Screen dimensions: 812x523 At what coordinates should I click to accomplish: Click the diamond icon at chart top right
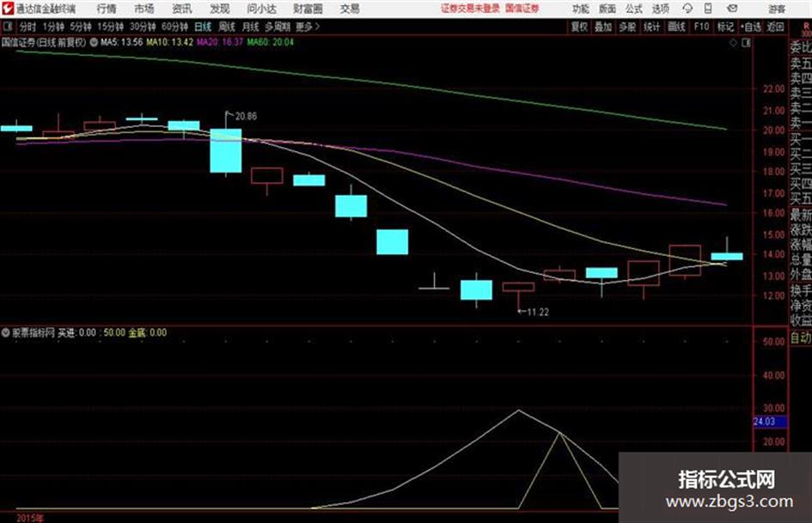[x=733, y=43]
